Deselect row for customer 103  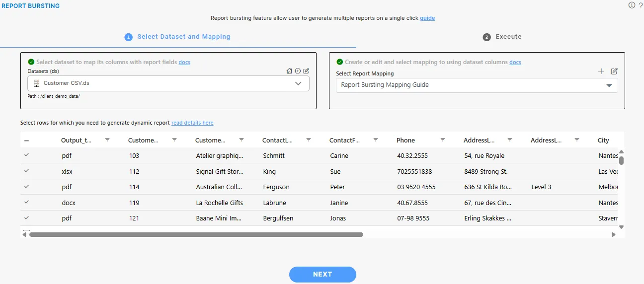coord(26,155)
